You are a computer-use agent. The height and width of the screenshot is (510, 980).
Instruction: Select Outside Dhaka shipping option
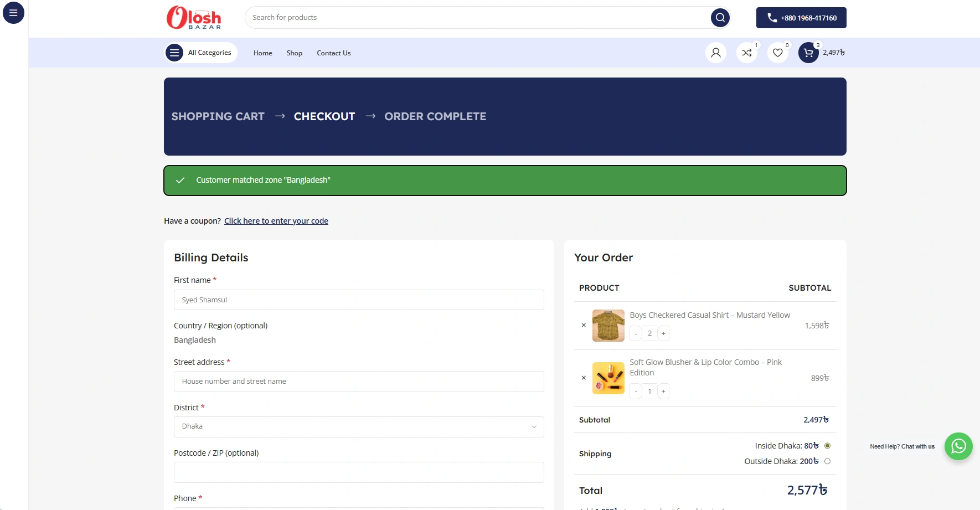tap(827, 461)
